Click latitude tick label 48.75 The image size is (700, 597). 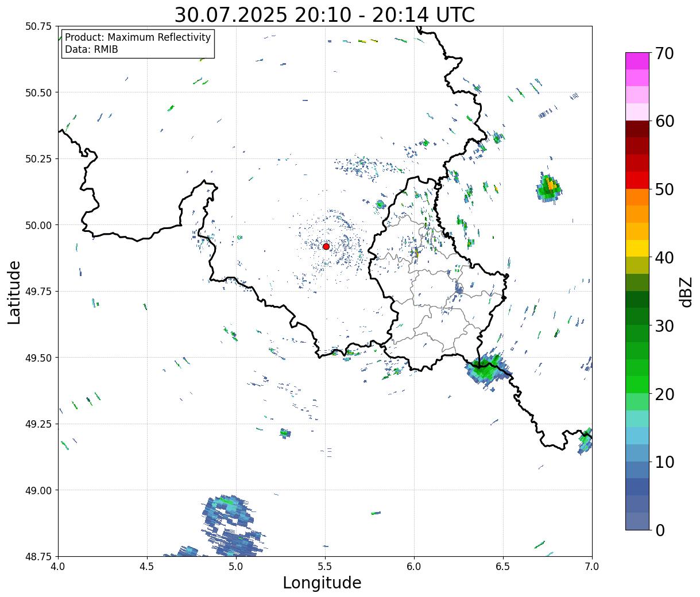pyautogui.click(x=38, y=556)
